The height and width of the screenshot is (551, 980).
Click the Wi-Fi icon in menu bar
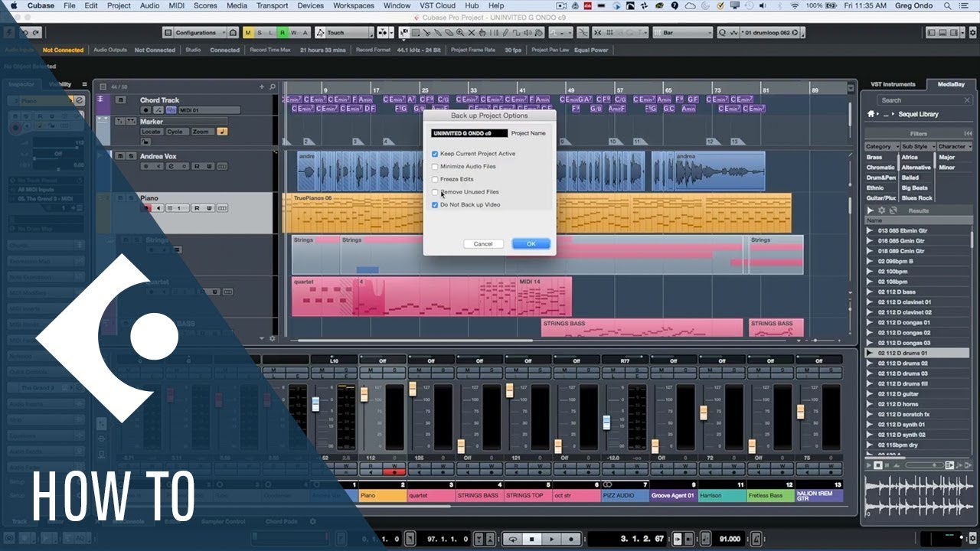[794, 5]
